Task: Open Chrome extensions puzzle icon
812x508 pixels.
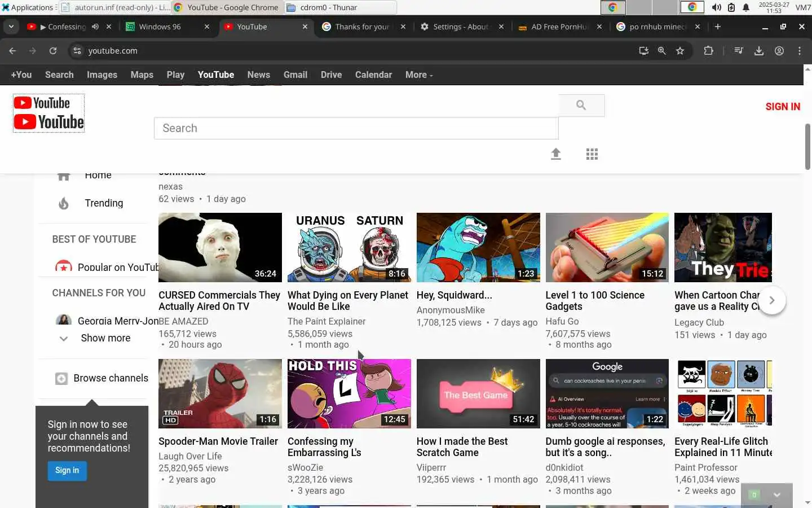Action: 709,51
